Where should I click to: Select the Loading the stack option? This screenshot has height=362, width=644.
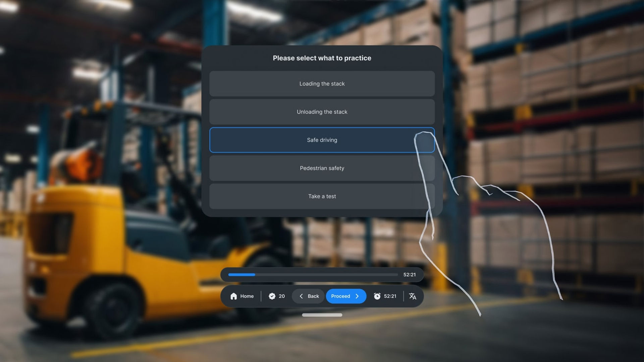tap(322, 83)
